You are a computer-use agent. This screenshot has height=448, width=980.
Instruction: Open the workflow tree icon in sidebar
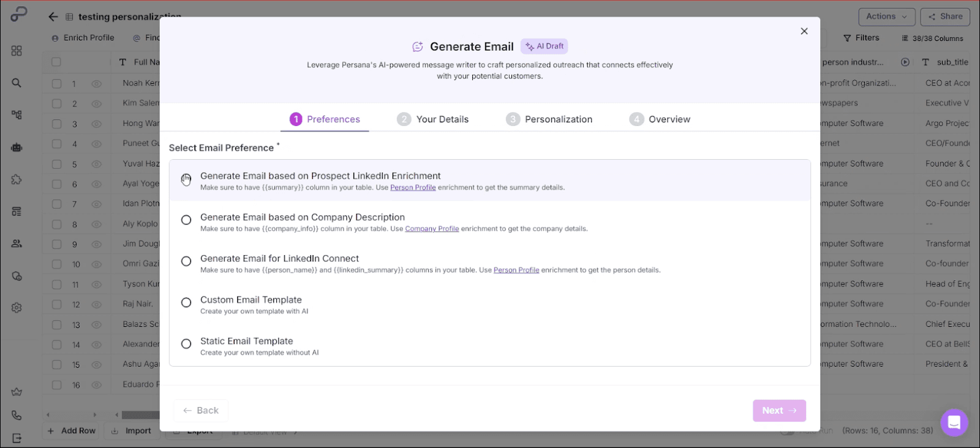17,114
